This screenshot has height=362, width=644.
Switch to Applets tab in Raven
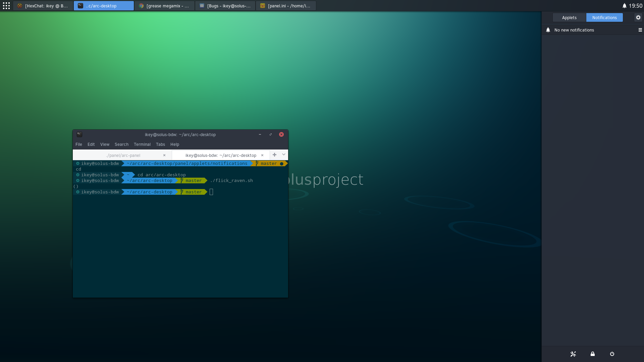tap(569, 17)
